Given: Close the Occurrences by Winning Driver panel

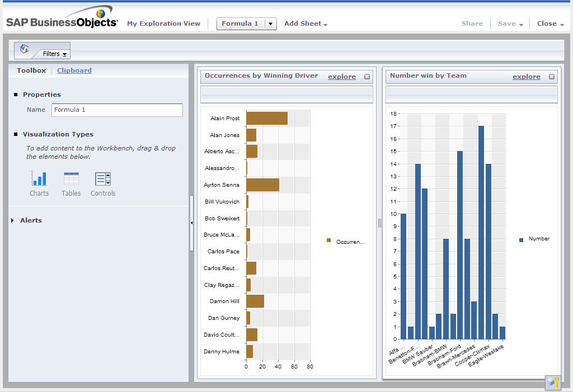Looking at the screenshot, I should (x=367, y=77).
